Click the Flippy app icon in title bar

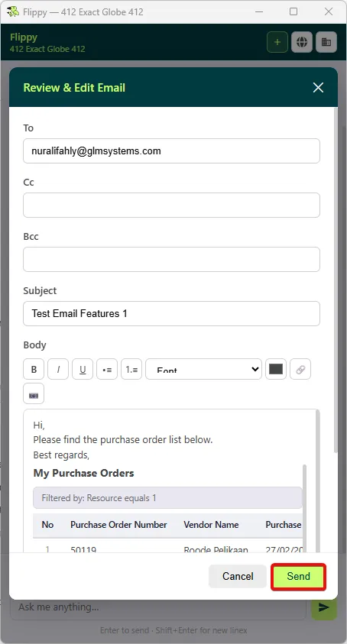[13, 12]
